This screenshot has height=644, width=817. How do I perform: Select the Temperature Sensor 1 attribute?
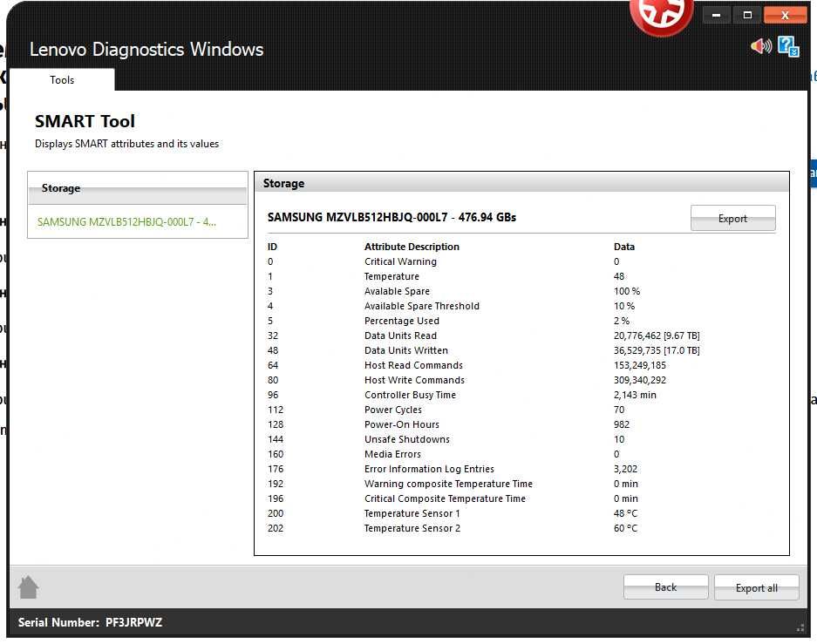[412, 513]
